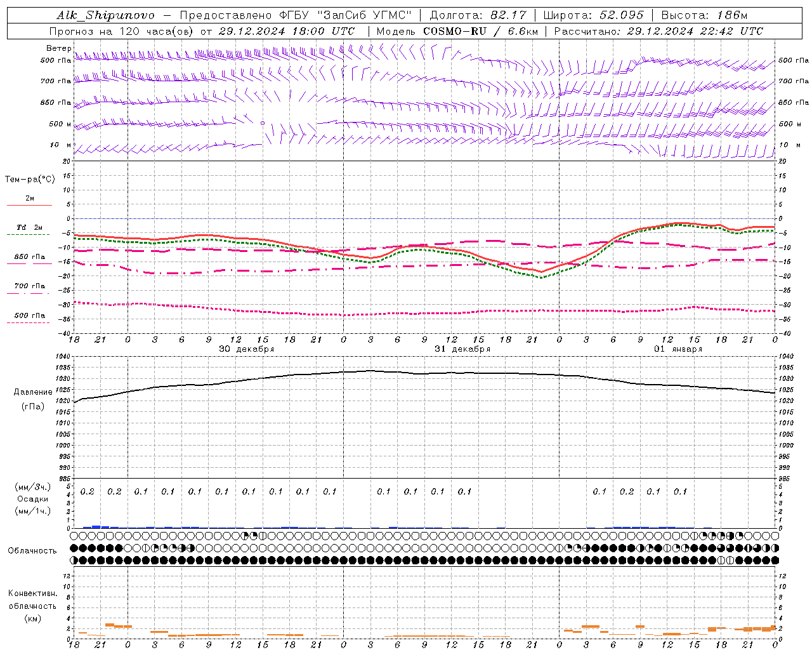Click the "31 декабря" date label
Screen dimensions: 812x650
462,349
